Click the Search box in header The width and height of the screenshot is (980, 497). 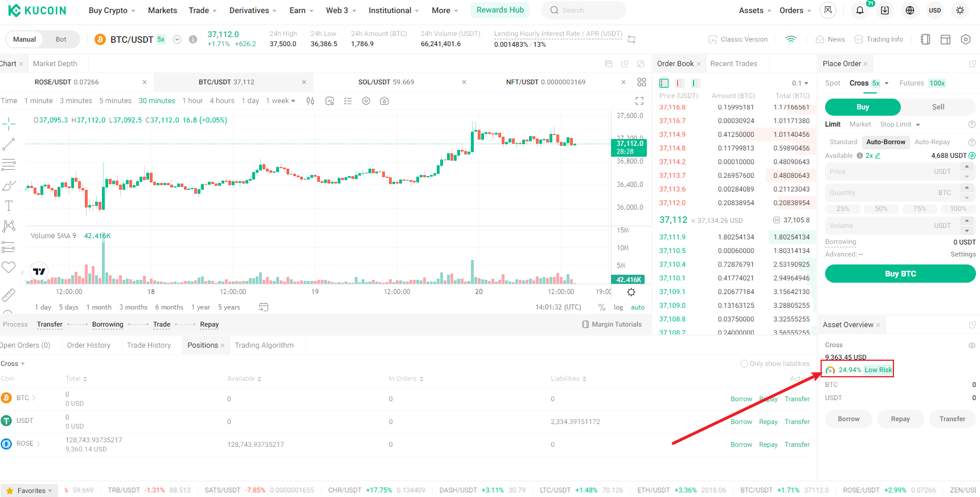[x=583, y=10]
